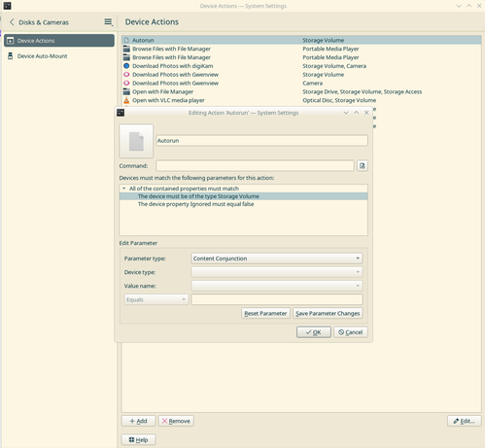This screenshot has height=448, width=485.
Task: Select the Autorun row in the actions list
Action: [x=301, y=40]
